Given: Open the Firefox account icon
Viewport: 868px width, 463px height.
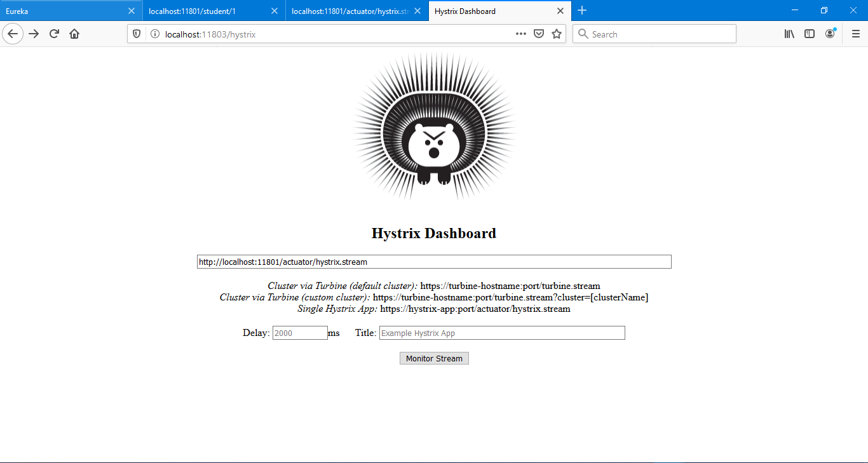Looking at the screenshot, I should [x=830, y=34].
